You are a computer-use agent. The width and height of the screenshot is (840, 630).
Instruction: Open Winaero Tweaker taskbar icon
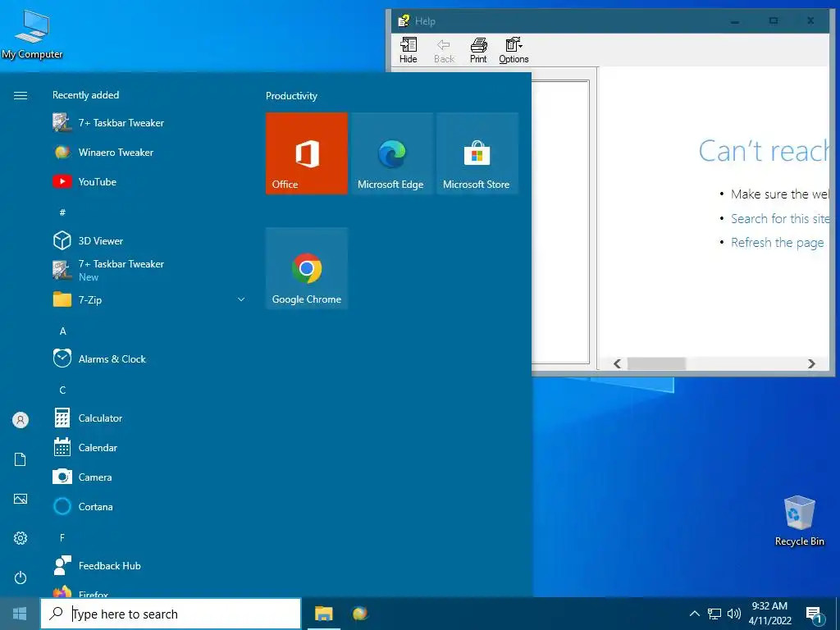(360, 614)
